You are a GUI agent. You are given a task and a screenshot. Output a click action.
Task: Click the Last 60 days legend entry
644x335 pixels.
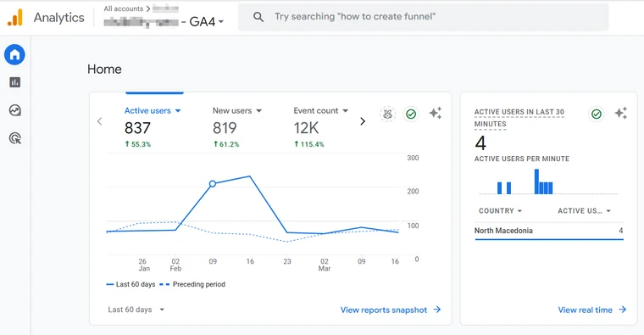pos(130,284)
